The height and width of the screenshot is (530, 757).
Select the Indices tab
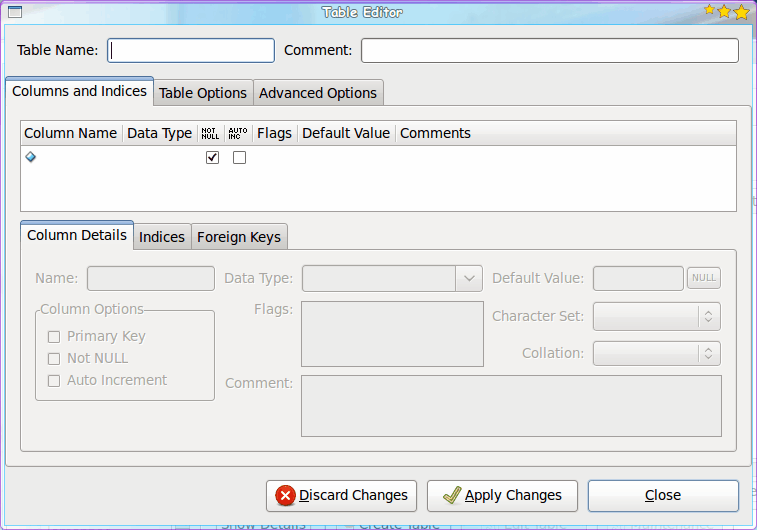pyautogui.click(x=162, y=237)
